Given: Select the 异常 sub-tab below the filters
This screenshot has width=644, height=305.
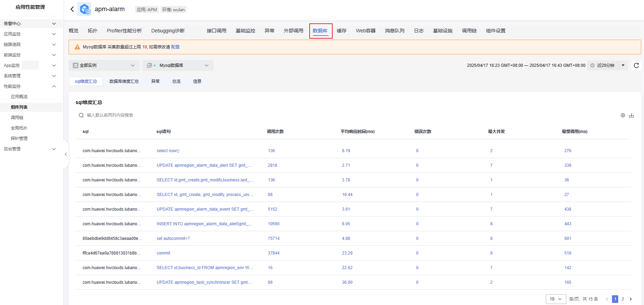Looking at the screenshot, I should (x=155, y=81).
